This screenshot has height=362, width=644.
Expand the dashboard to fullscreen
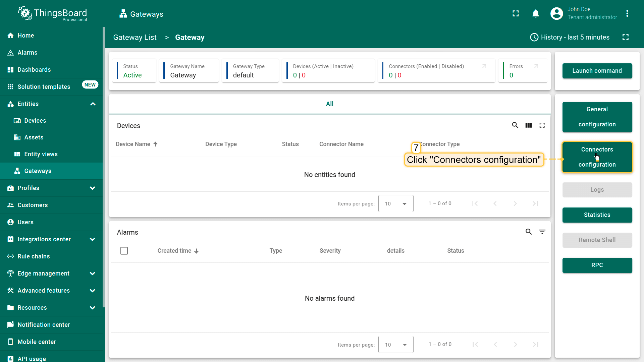[x=625, y=37]
